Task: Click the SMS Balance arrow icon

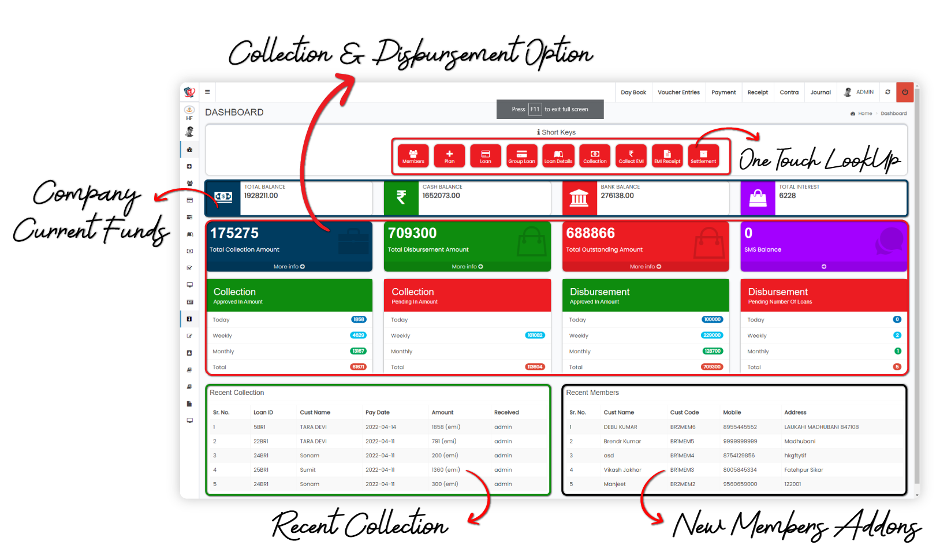Action: [x=823, y=267]
